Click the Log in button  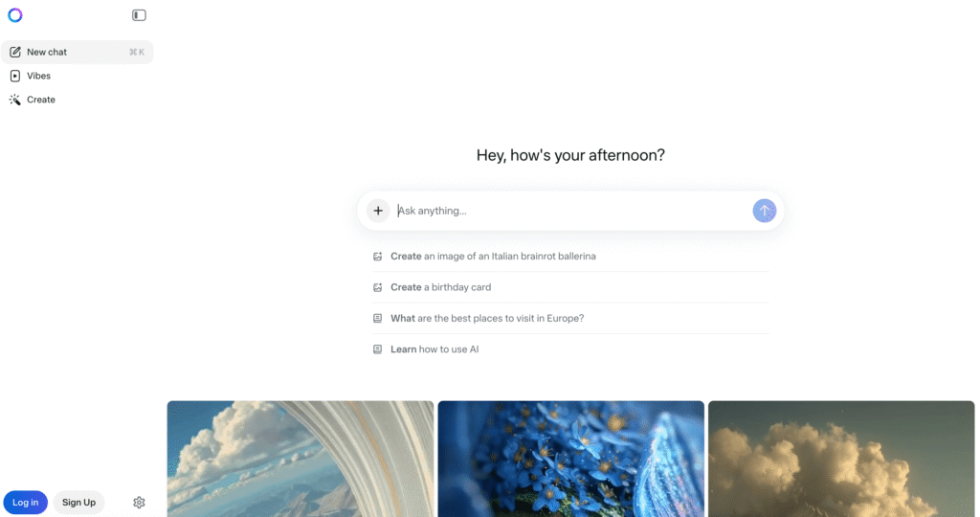[x=26, y=503]
